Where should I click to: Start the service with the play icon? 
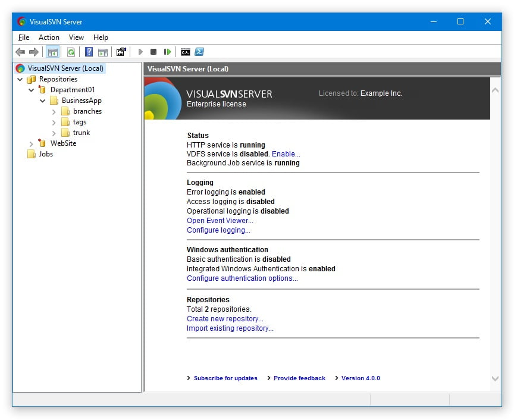[140, 52]
